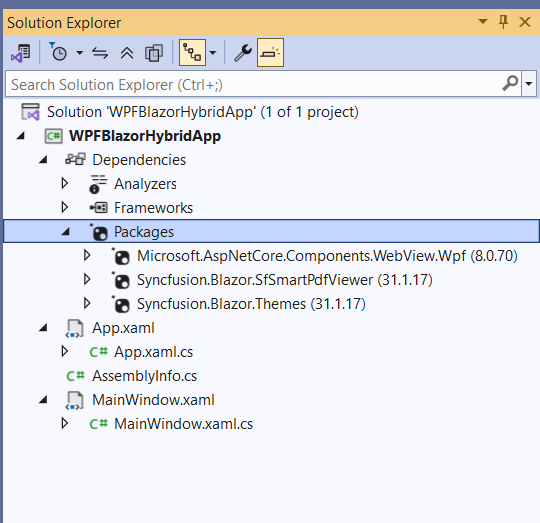Select App.xaml file
540x523 pixels.
[123, 328]
